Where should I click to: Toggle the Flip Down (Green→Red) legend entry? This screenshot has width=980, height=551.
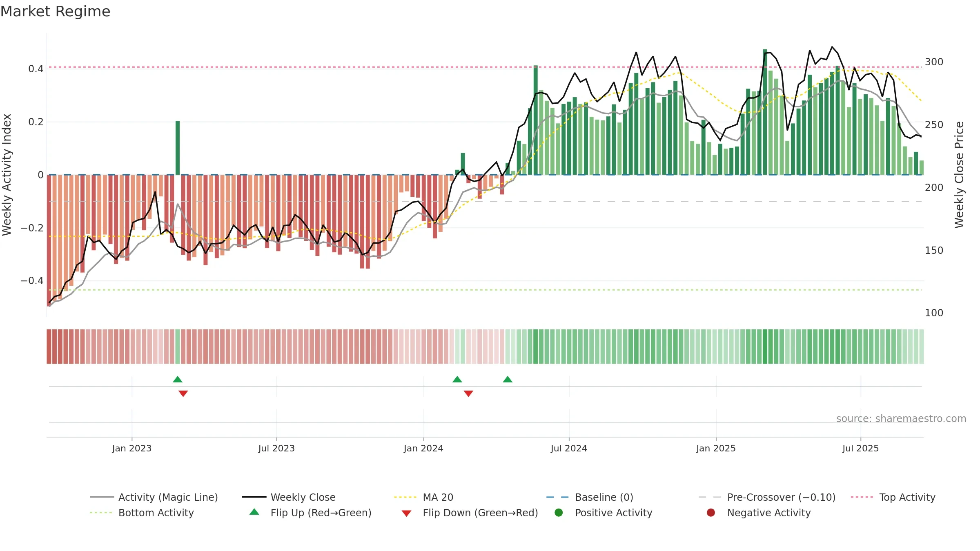point(470,513)
